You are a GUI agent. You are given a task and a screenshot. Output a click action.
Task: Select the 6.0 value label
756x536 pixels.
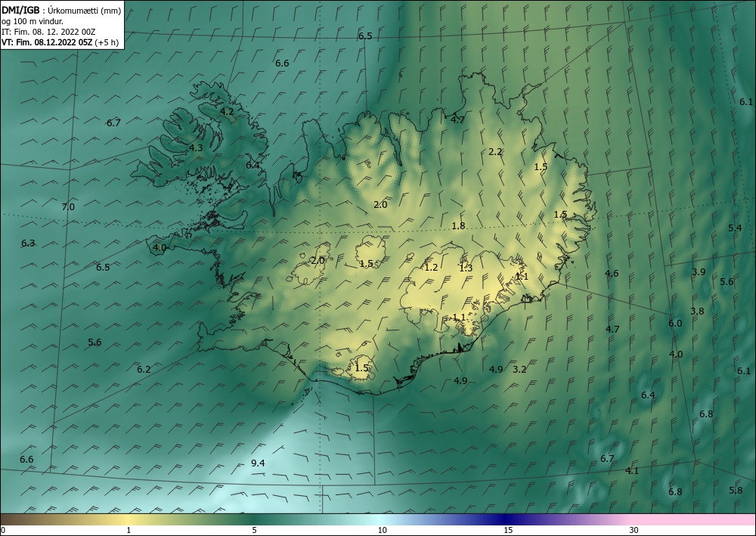click(x=675, y=324)
